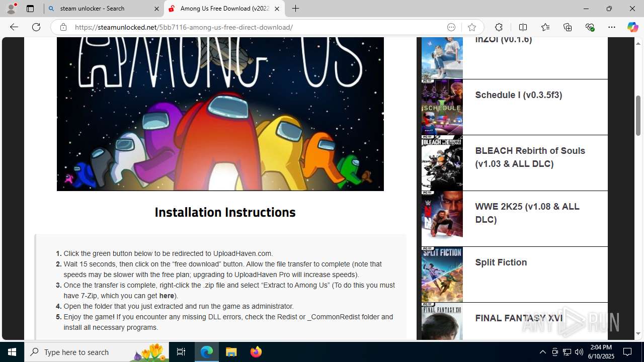
Task: View site information lock icon
Action: [63, 27]
